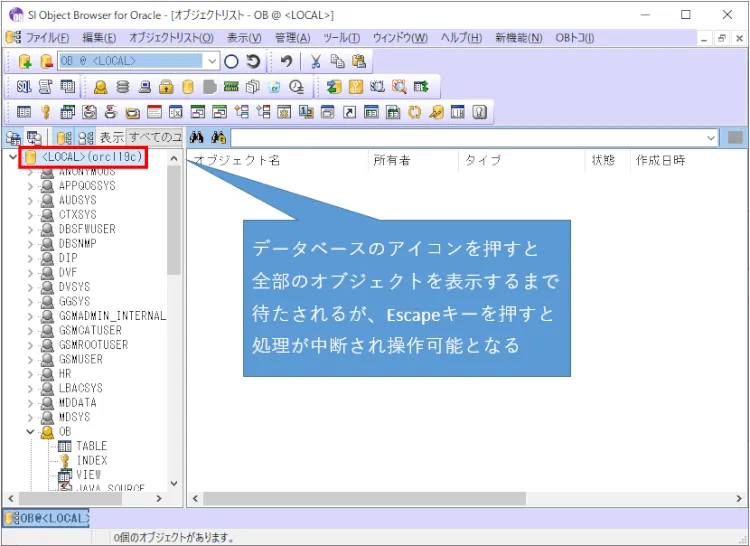The height and width of the screenshot is (546, 750).
Task: Click the second binoculars icon with badge
Action: [218, 138]
